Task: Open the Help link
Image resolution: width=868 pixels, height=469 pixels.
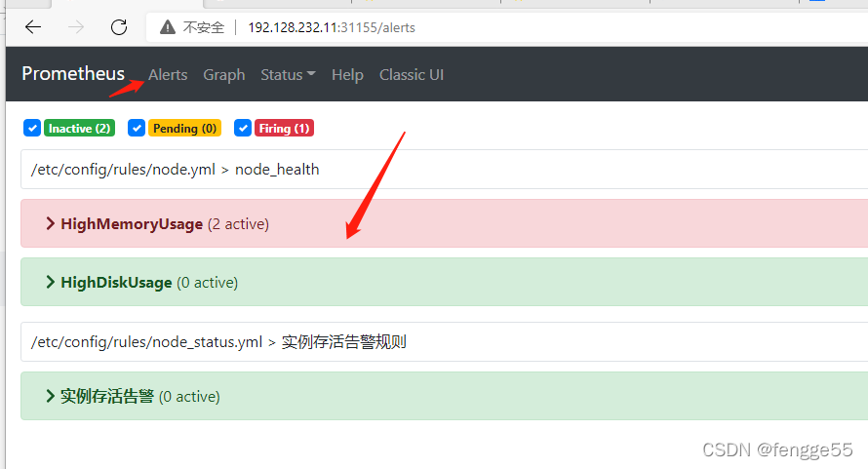Action: (x=347, y=75)
